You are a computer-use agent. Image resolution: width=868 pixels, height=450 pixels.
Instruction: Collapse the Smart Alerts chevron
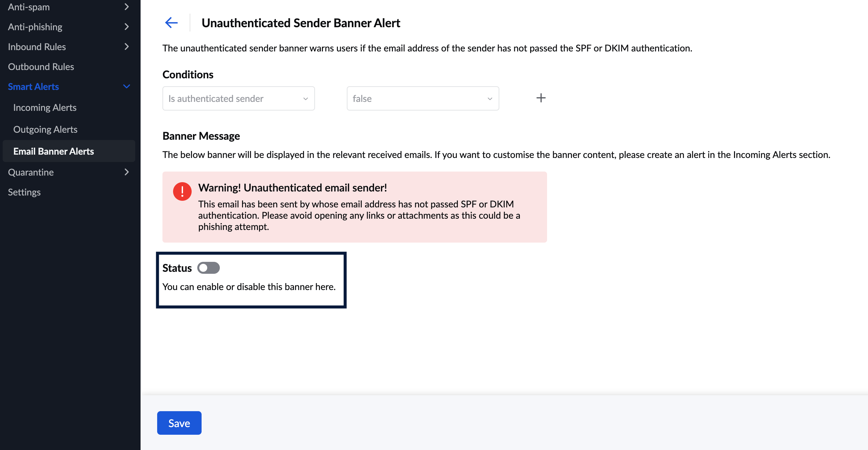click(x=126, y=86)
